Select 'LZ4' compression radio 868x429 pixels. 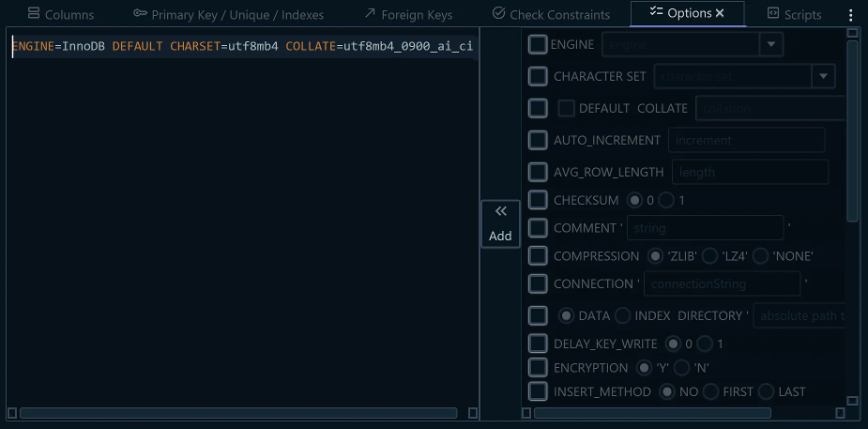click(x=709, y=255)
